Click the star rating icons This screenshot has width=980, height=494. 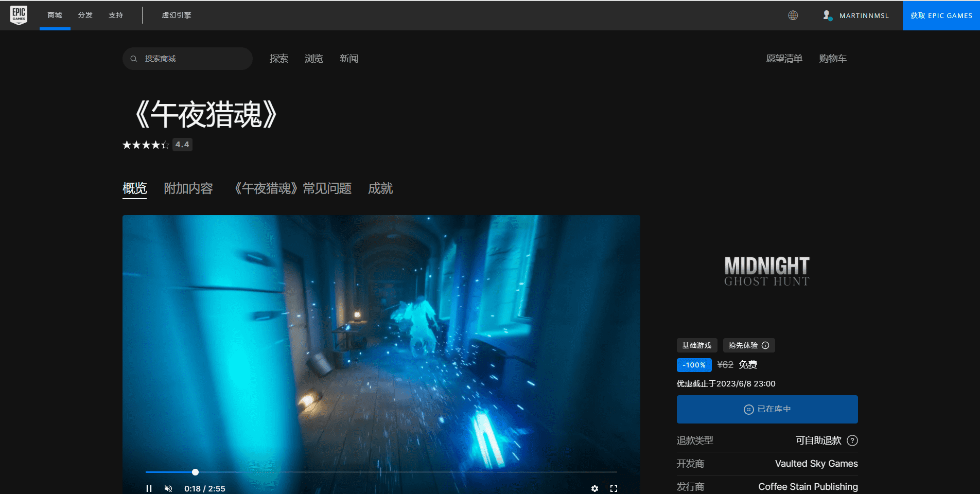click(146, 145)
